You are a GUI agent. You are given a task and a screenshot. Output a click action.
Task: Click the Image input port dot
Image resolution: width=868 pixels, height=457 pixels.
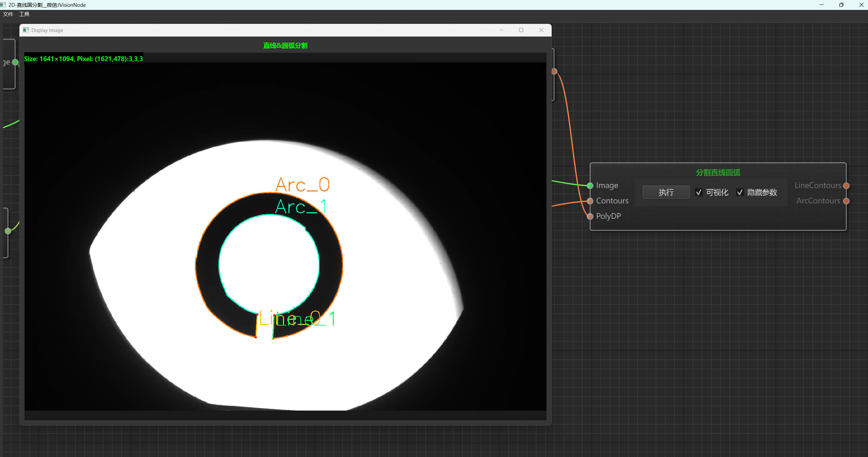pos(590,186)
